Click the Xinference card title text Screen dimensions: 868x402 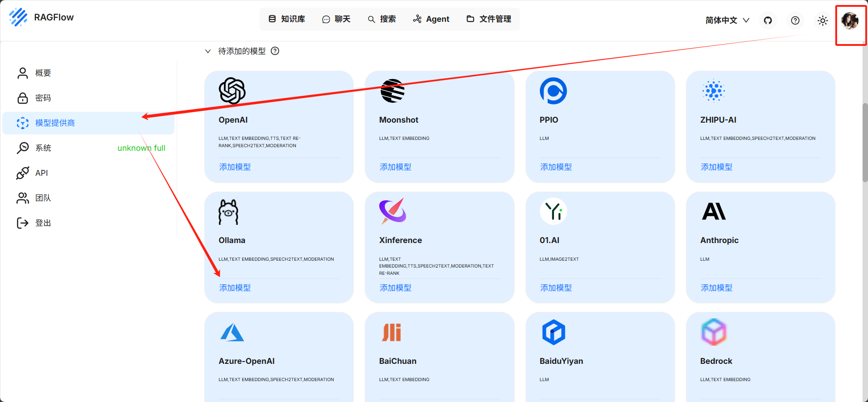(x=400, y=240)
